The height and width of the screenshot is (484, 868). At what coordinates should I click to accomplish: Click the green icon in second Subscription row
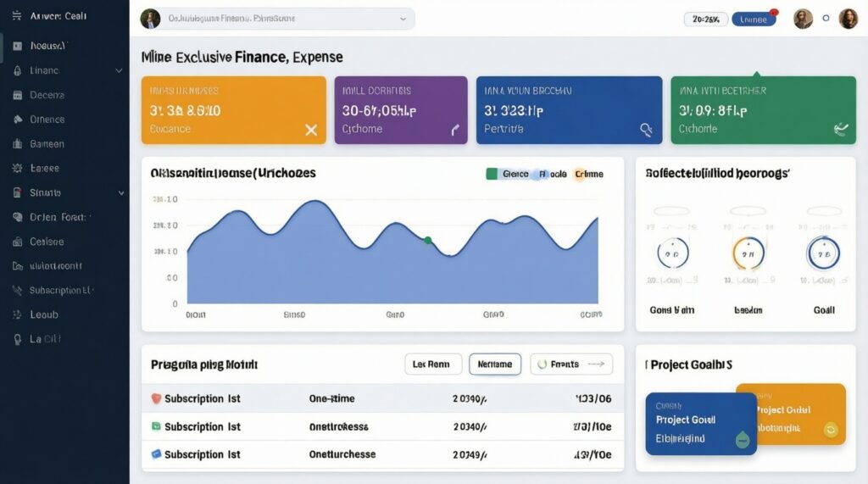(155, 426)
